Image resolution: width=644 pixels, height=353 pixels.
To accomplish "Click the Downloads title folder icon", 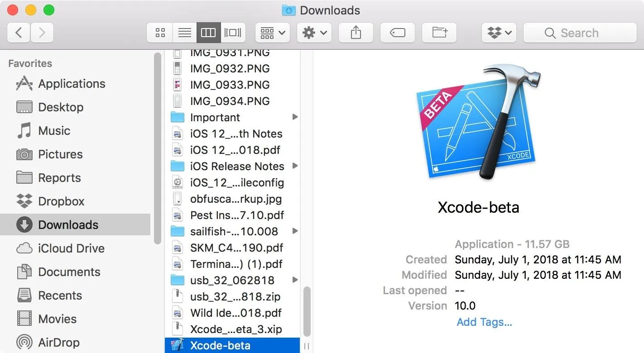I will tap(288, 10).
